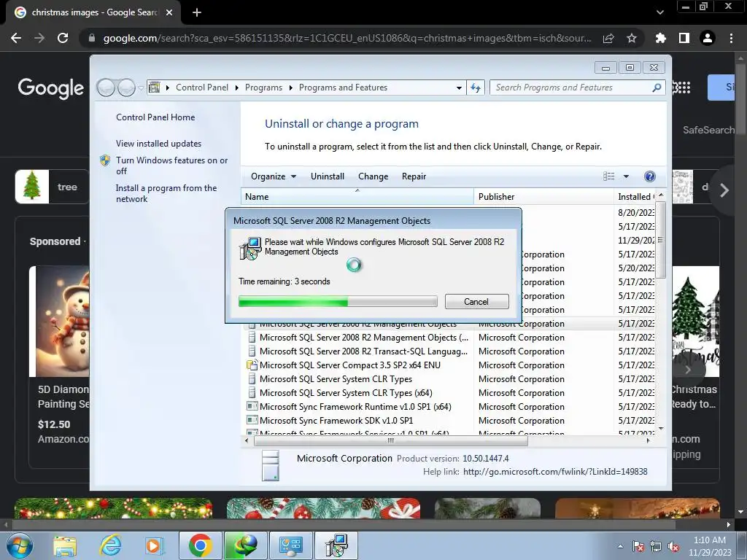Screen dimensions: 747x560
Task: Open Windows Explorer from taskbar
Action: [x=65, y=546]
